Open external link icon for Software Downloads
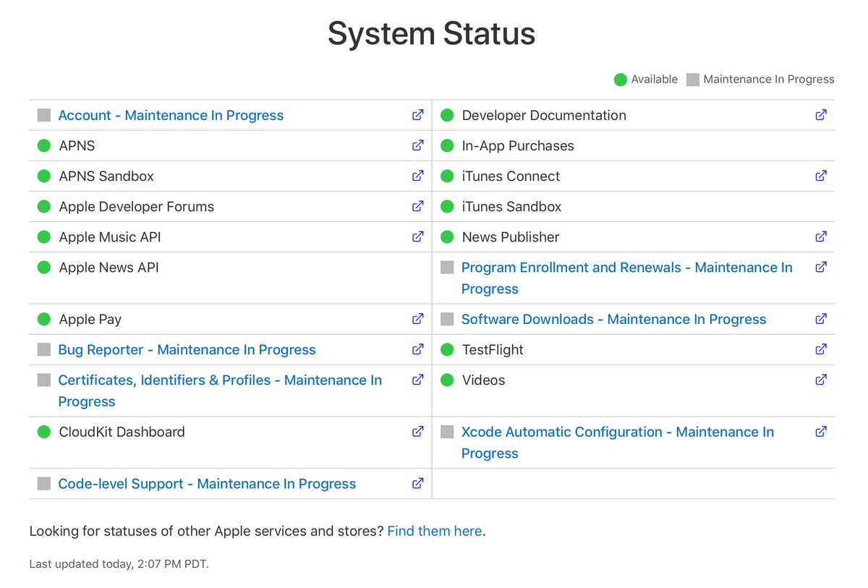868x588 pixels. pos(821,319)
